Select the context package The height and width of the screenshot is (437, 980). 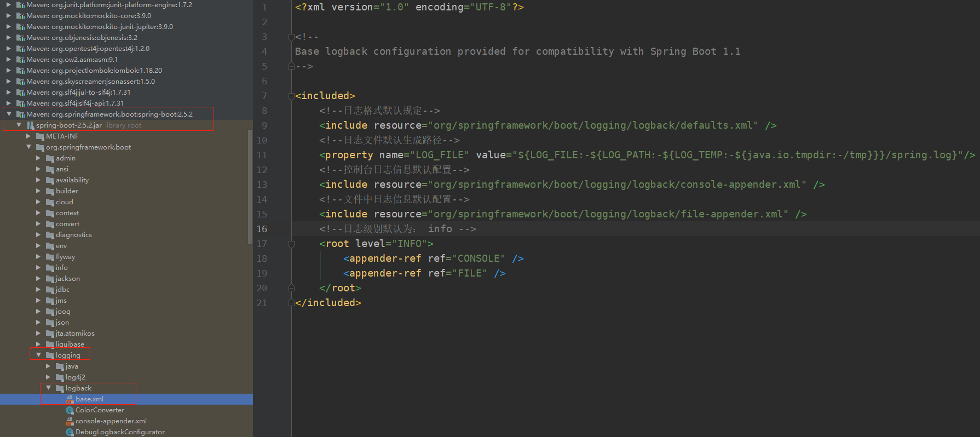tap(67, 212)
